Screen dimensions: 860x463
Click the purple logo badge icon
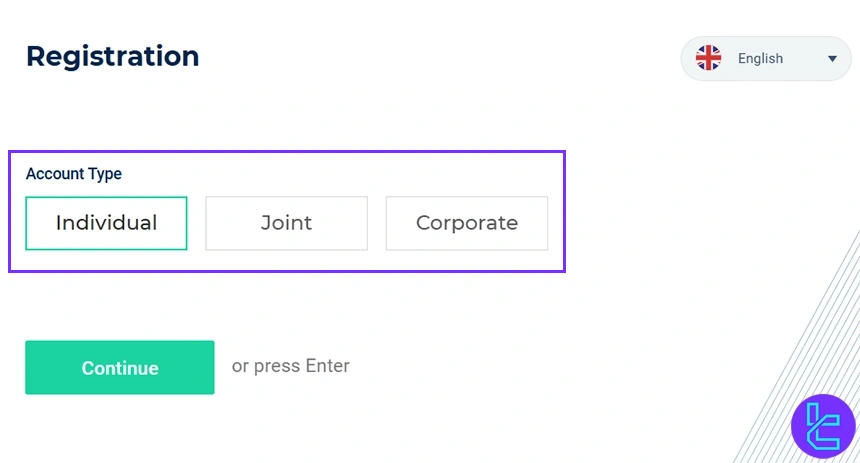pos(823,425)
